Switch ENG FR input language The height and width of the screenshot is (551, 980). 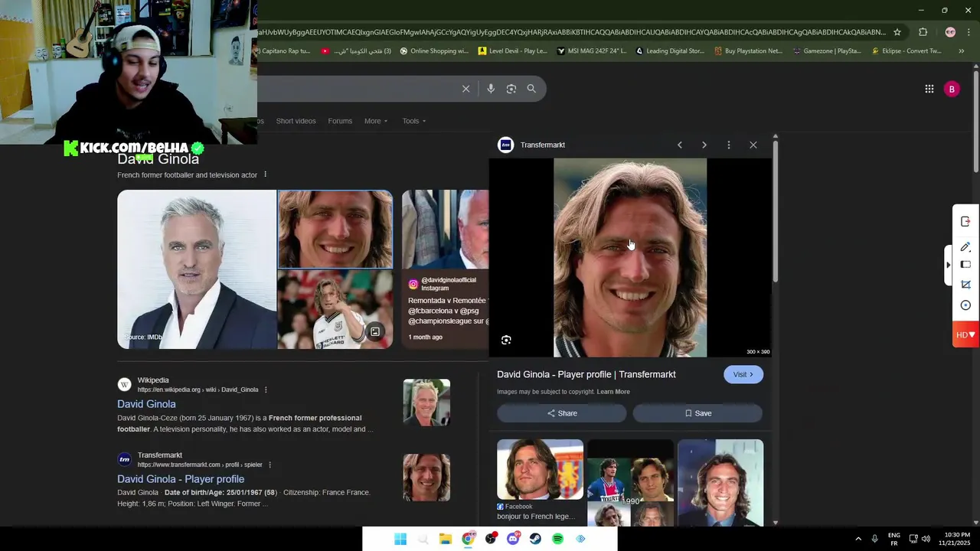click(893, 539)
